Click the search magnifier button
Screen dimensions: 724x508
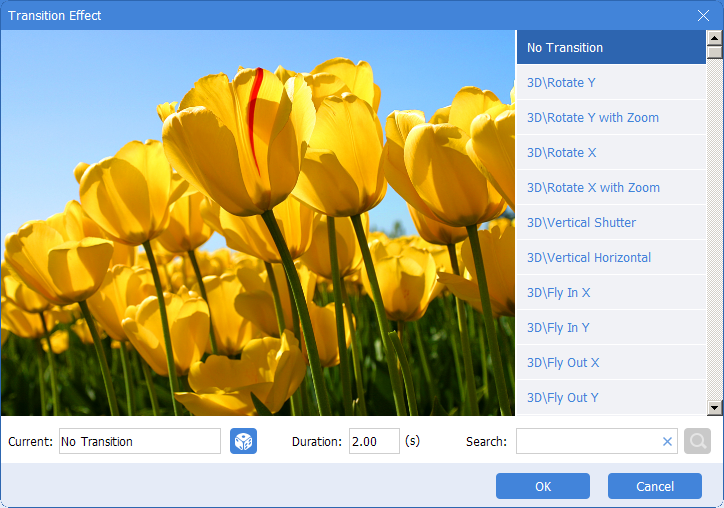pyautogui.click(x=697, y=441)
